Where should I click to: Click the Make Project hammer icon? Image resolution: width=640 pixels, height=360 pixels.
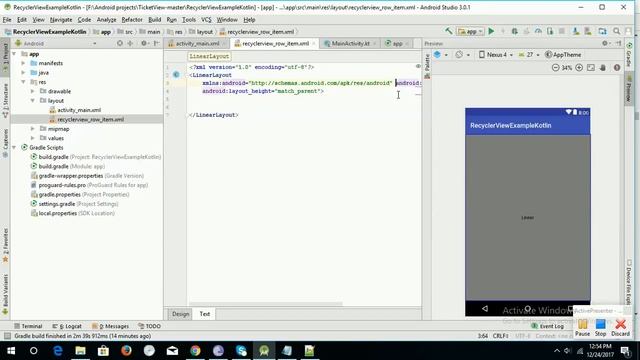click(449, 31)
